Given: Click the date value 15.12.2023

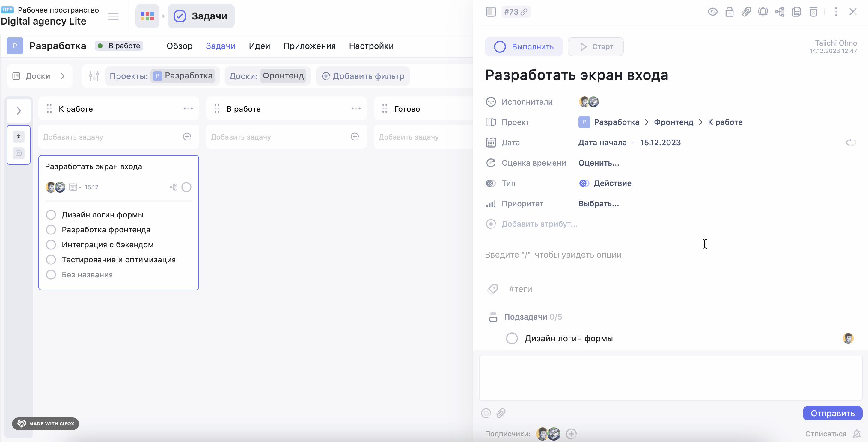Looking at the screenshot, I should click(660, 143).
